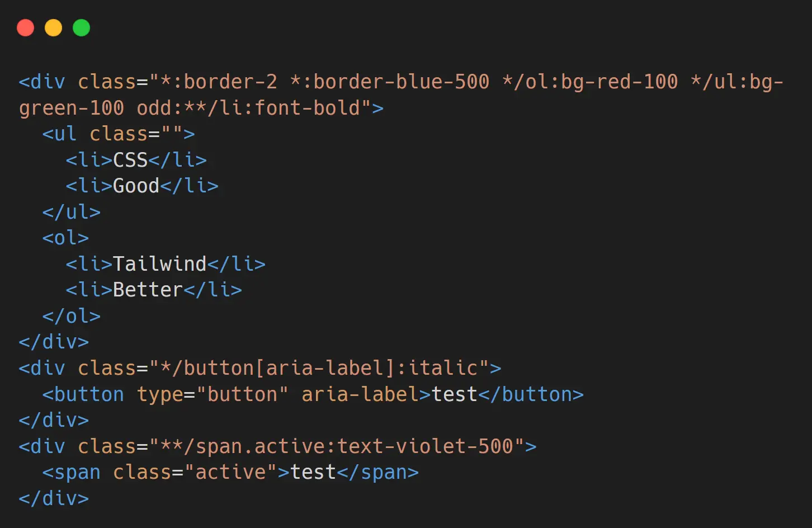Click the closing /ol tag
The width and height of the screenshot is (812, 528).
[72, 316]
